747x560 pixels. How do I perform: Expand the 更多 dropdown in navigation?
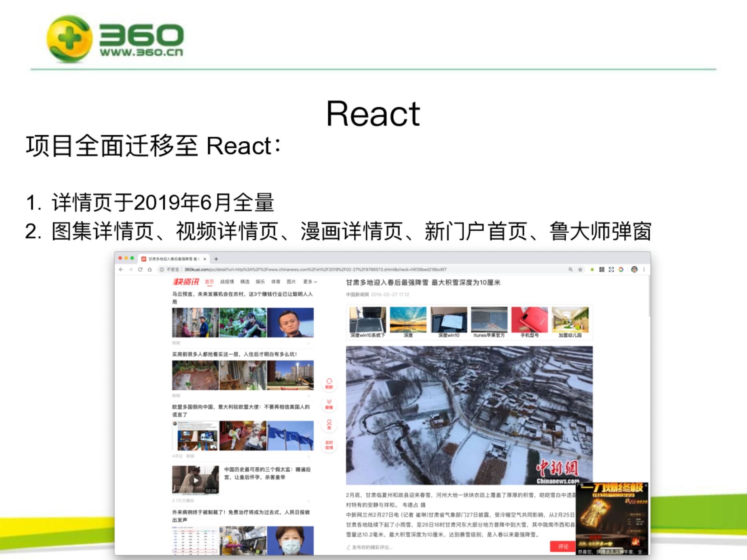pos(310,282)
